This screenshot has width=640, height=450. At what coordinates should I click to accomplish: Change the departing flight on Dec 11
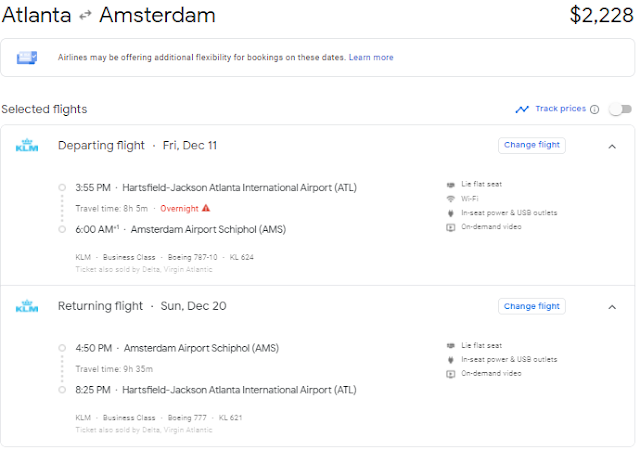pyautogui.click(x=531, y=145)
